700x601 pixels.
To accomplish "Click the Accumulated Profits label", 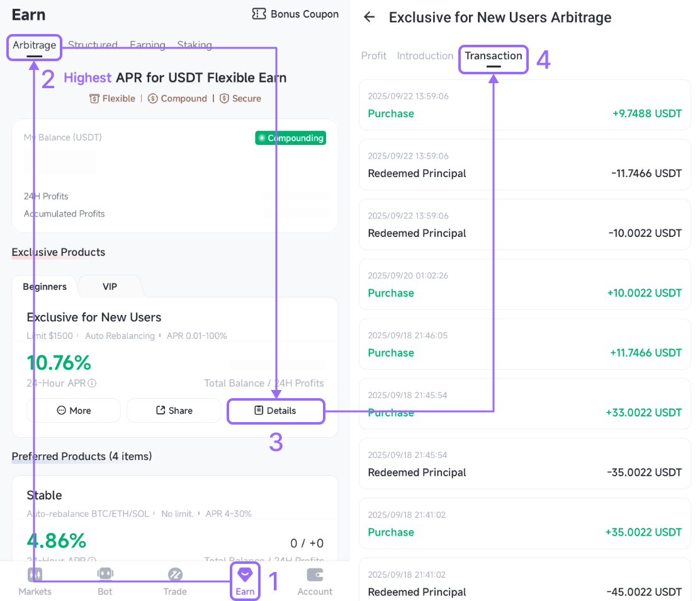I will pyautogui.click(x=64, y=214).
